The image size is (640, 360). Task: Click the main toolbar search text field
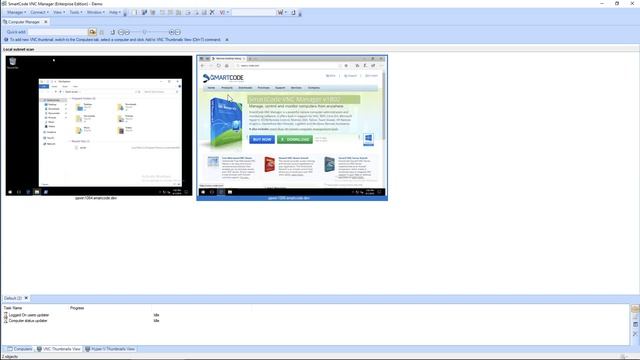(x=253, y=12)
